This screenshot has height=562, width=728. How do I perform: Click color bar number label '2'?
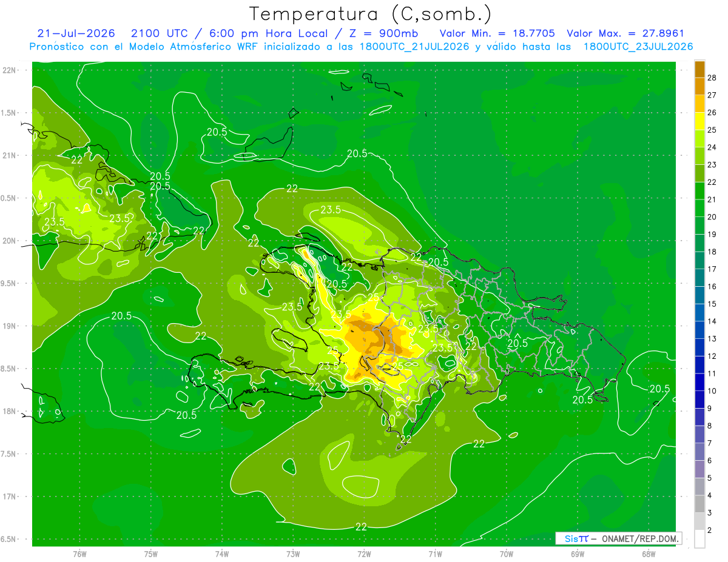(x=710, y=530)
